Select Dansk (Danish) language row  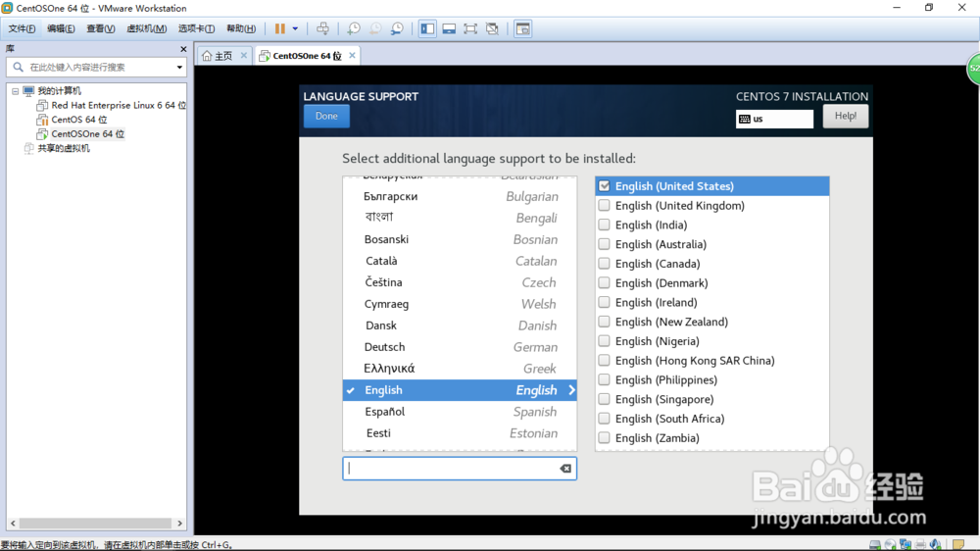pos(460,326)
